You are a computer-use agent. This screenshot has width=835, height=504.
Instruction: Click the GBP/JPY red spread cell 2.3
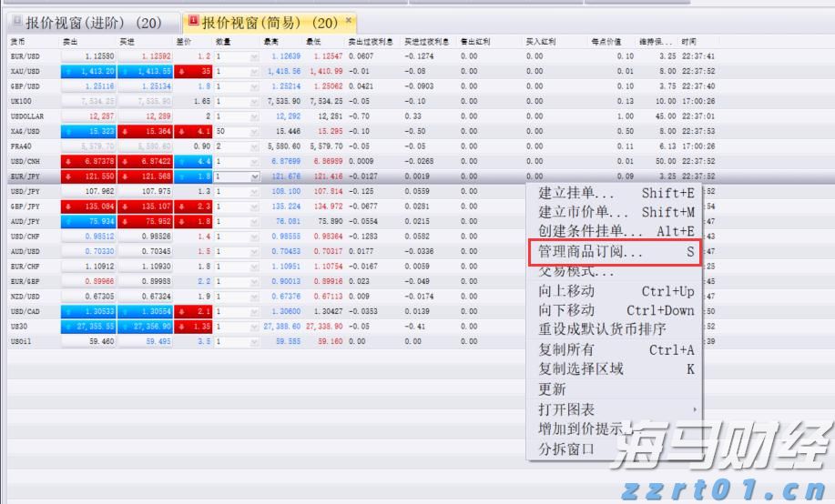pyautogui.click(x=194, y=207)
